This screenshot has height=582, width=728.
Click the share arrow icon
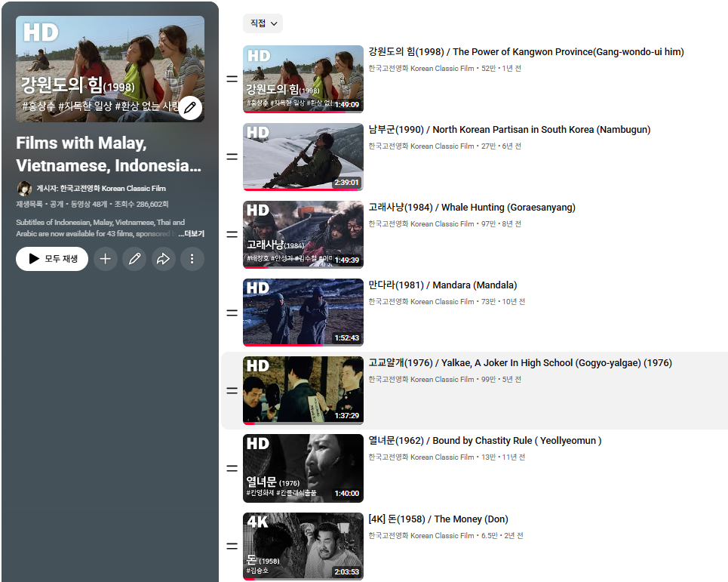coord(163,259)
